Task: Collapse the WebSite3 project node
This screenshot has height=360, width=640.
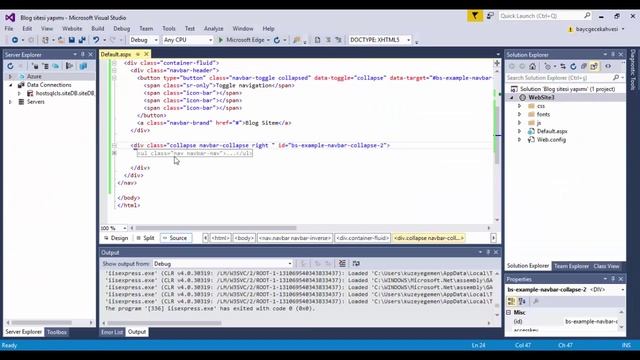Action: click(512, 98)
